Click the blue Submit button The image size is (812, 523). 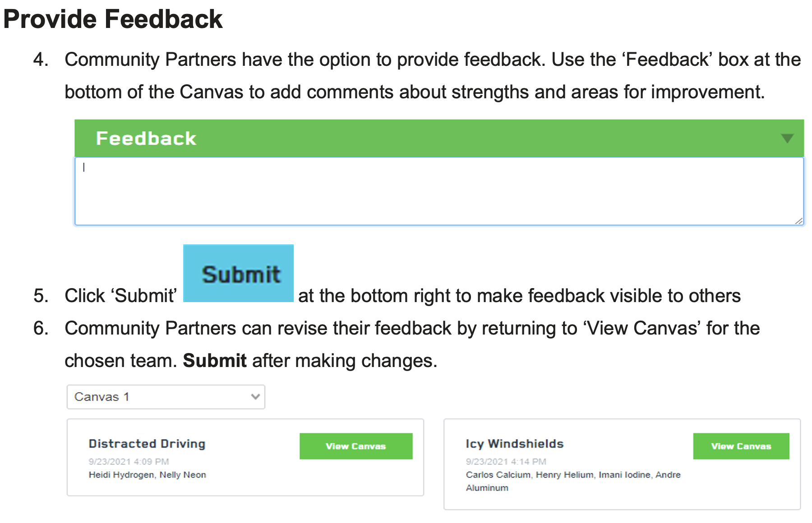coord(238,273)
